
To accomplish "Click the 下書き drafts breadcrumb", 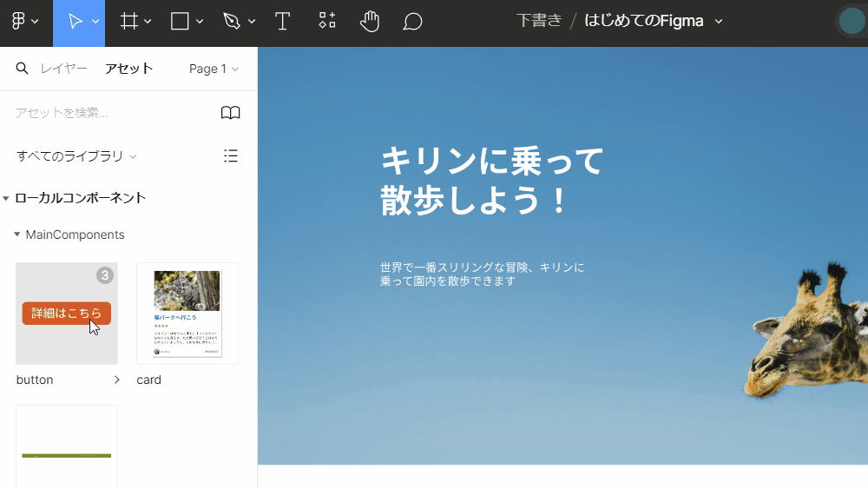I will click(539, 21).
